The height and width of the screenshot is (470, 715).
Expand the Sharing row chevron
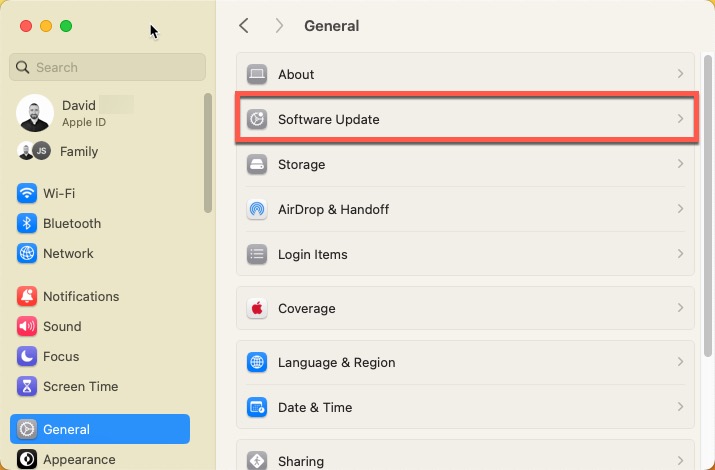point(680,460)
